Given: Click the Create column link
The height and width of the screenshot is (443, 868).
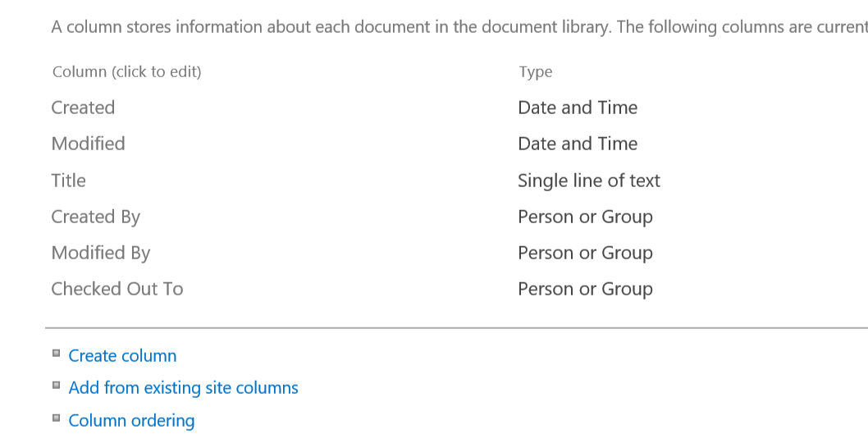Looking at the screenshot, I should (122, 356).
